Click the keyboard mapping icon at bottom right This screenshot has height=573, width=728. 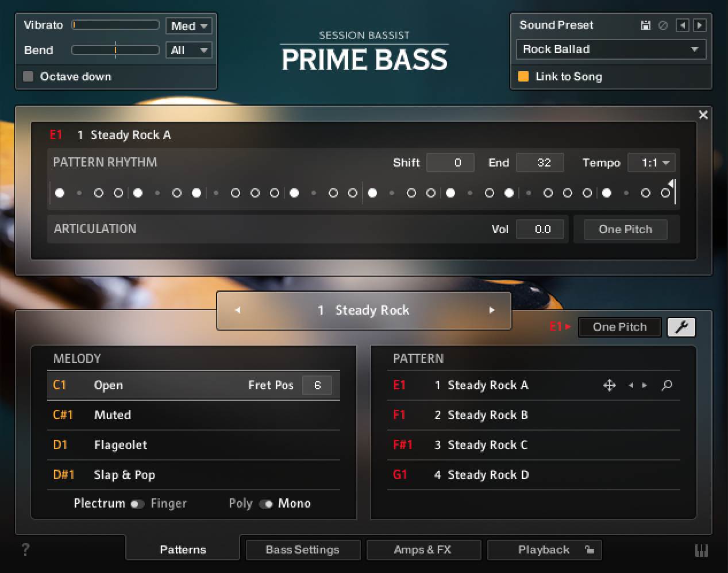[702, 549]
